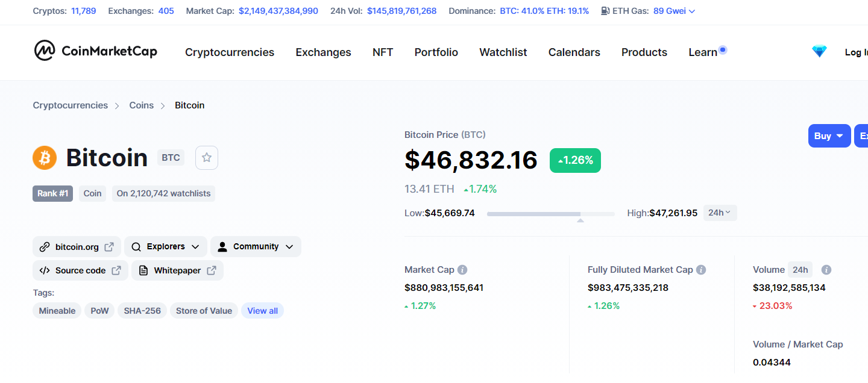This screenshot has width=868, height=383.
Task: Open the bitcoin.org website link
Action: coord(77,247)
